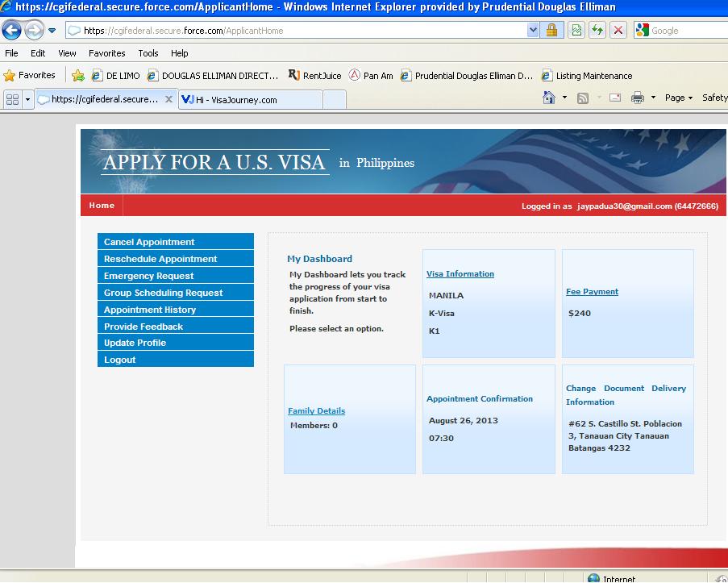This screenshot has height=583, width=728.
Task: Click the Favorites star button
Action: pyautogui.click(x=29, y=75)
